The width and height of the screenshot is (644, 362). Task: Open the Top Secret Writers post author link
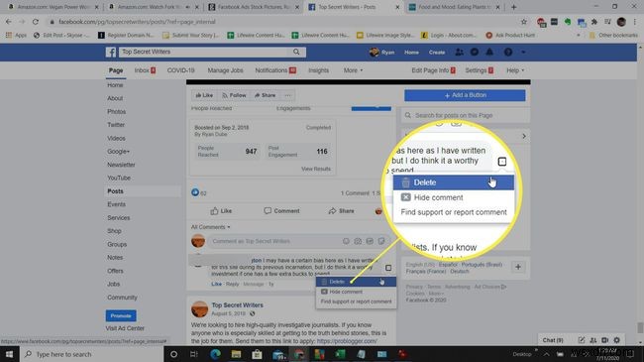click(238, 305)
